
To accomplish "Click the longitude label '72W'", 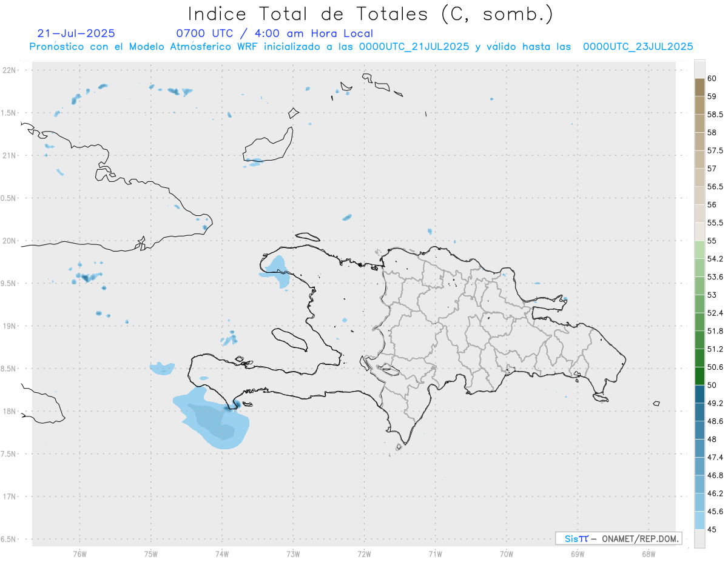I will point(365,554).
